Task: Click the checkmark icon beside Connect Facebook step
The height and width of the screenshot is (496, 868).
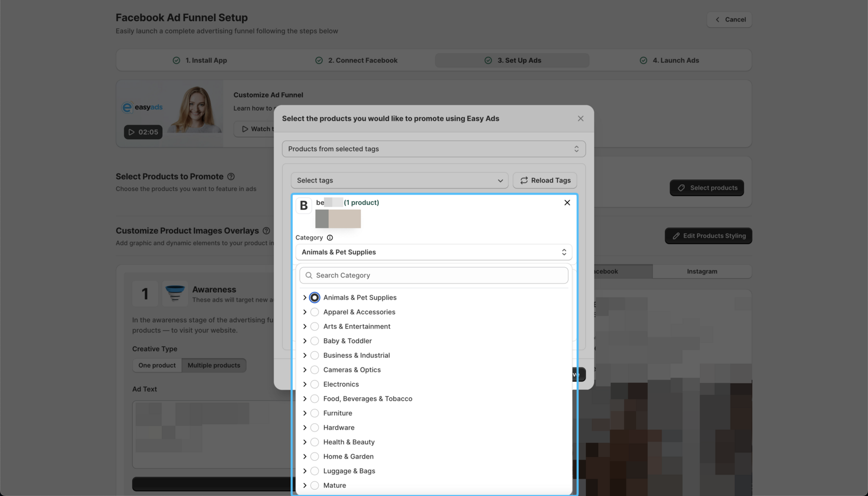Action: click(319, 60)
